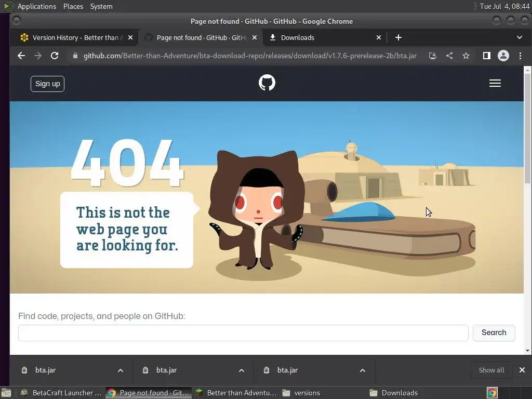Click show desktop icon in bottom panel
This screenshot has width=532, height=399.
pos(6,393)
